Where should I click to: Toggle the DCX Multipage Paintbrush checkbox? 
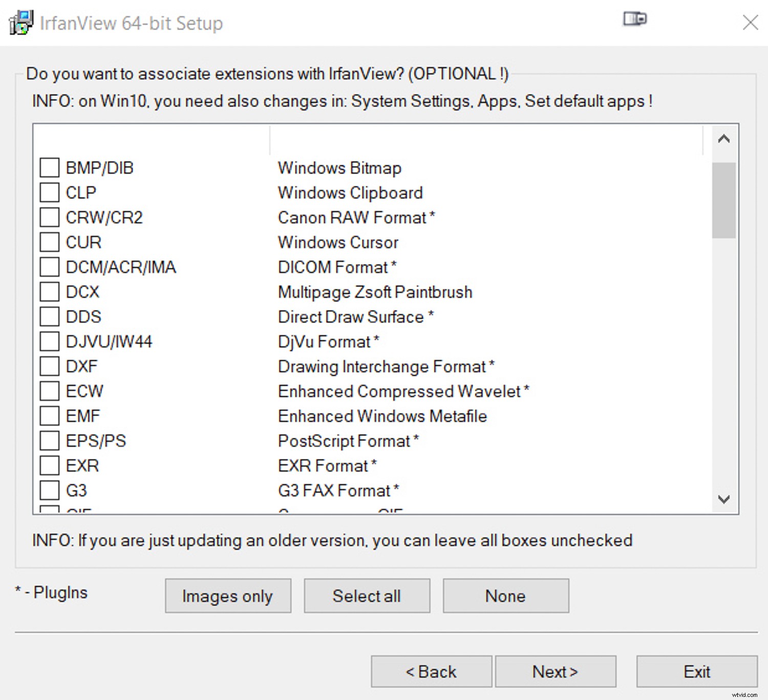click(50, 292)
